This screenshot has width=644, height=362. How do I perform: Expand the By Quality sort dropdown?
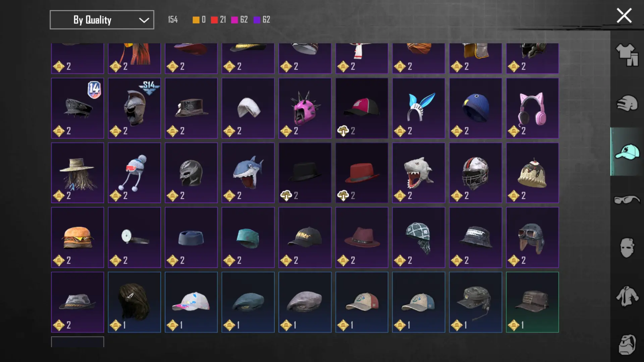(x=102, y=20)
